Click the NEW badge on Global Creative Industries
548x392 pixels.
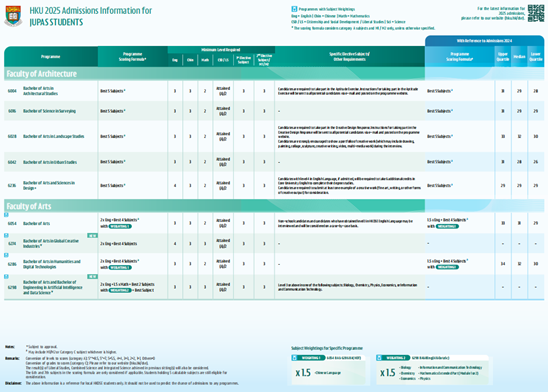(92, 235)
